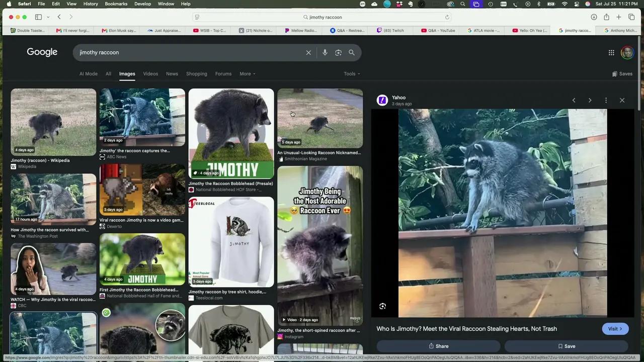Start voice search with microphone icon
The height and width of the screenshot is (362, 644).
tap(325, 52)
